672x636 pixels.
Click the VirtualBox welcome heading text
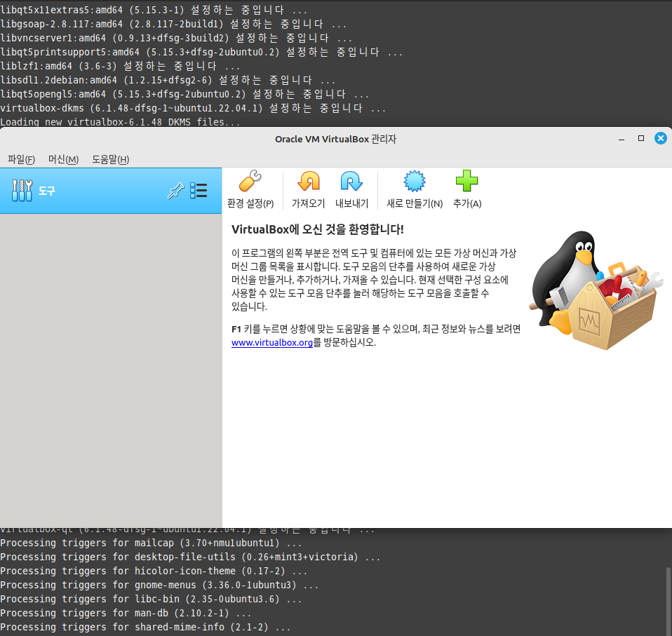(x=318, y=229)
